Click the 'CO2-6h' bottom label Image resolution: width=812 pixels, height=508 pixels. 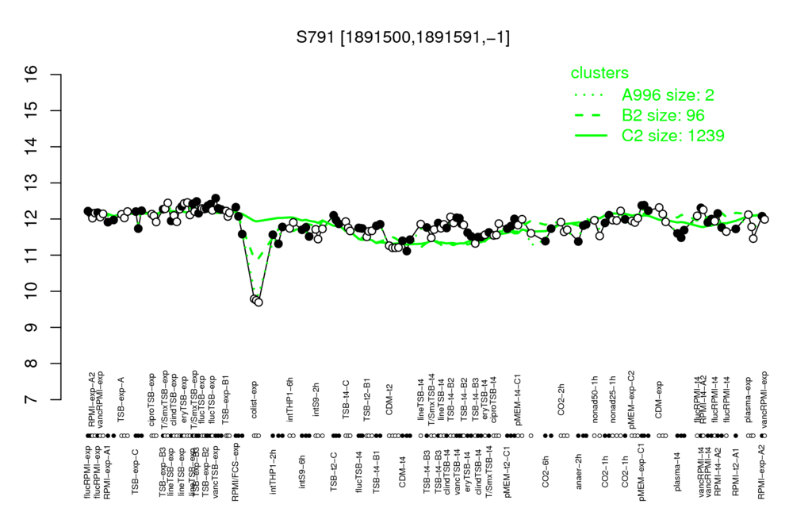(545, 471)
